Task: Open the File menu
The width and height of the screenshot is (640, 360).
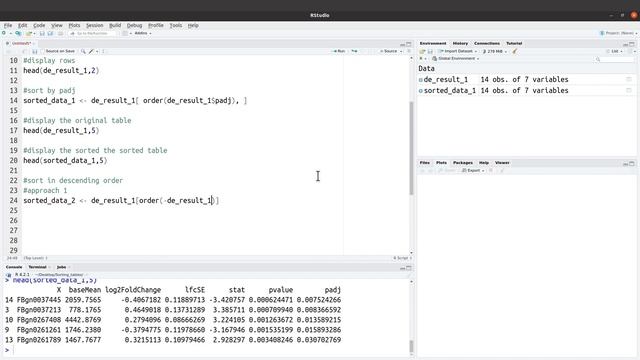Action: coord(8,25)
